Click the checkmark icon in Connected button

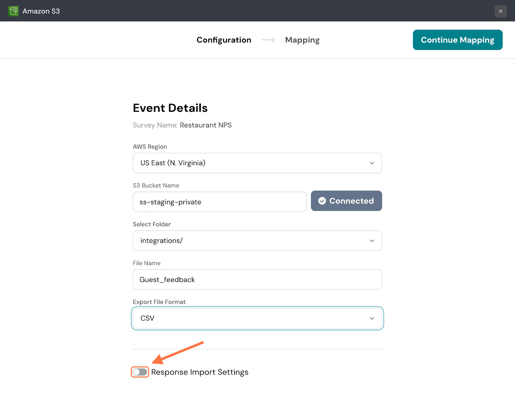pyautogui.click(x=322, y=201)
